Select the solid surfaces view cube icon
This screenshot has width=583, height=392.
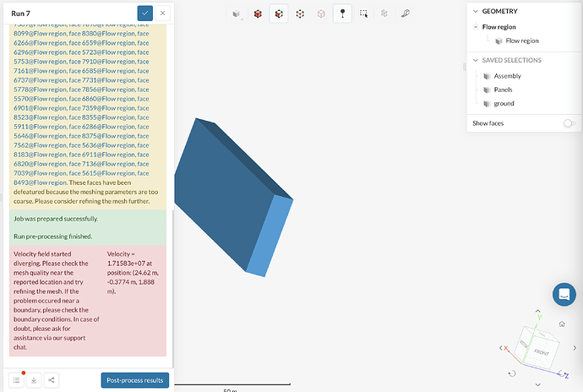pyautogui.click(x=258, y=14)
